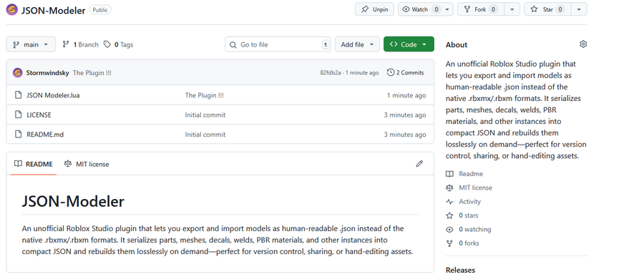The image size is (644, 277).
Task: Open the Releases heading link
Action: pos(460,270)
